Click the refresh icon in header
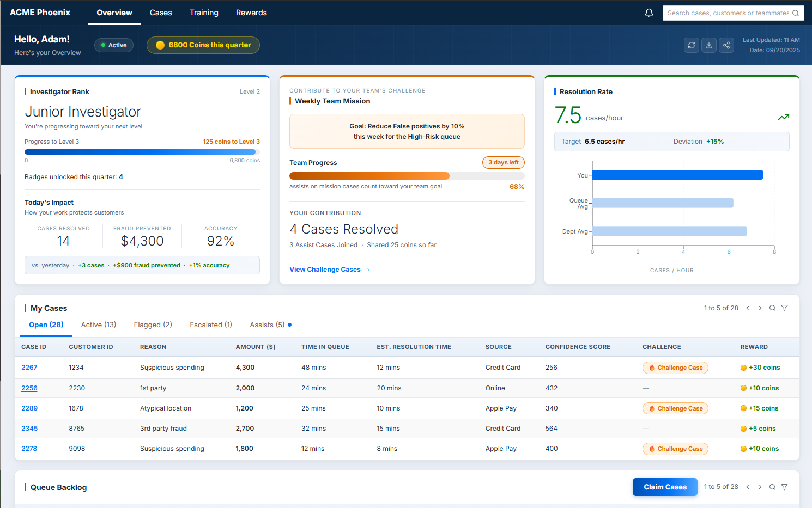The height and width of the screenshot is (508, 812). [692, 45]
